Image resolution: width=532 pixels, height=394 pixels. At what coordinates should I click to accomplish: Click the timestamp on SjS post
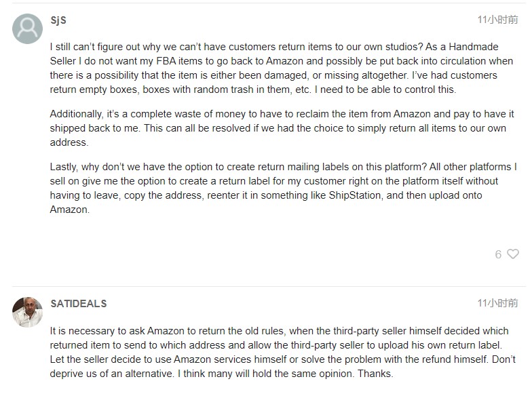coord(498,20)
